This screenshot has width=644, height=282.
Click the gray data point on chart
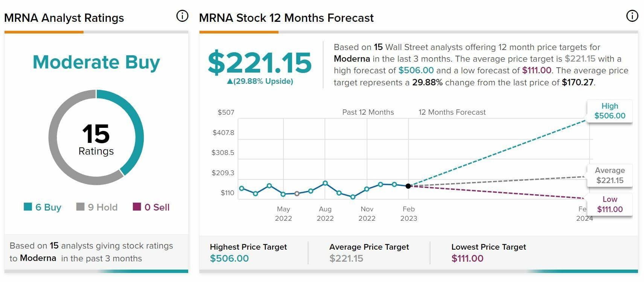(297, 194)
